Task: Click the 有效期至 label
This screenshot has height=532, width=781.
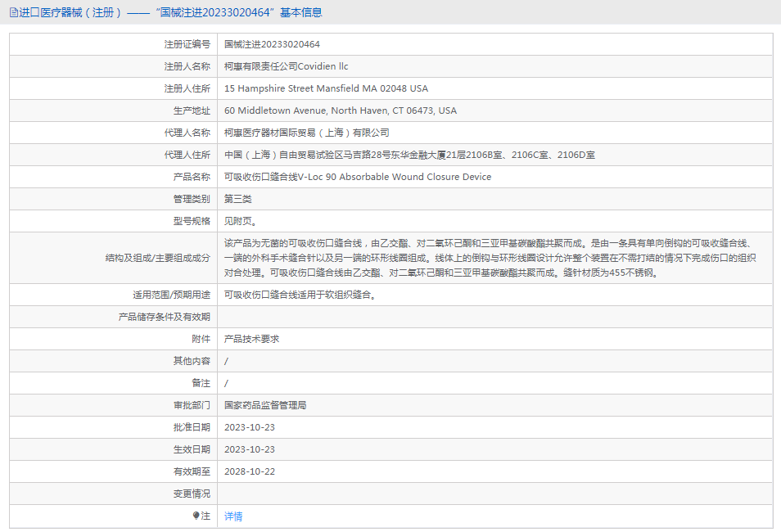Action: point(192,471)
